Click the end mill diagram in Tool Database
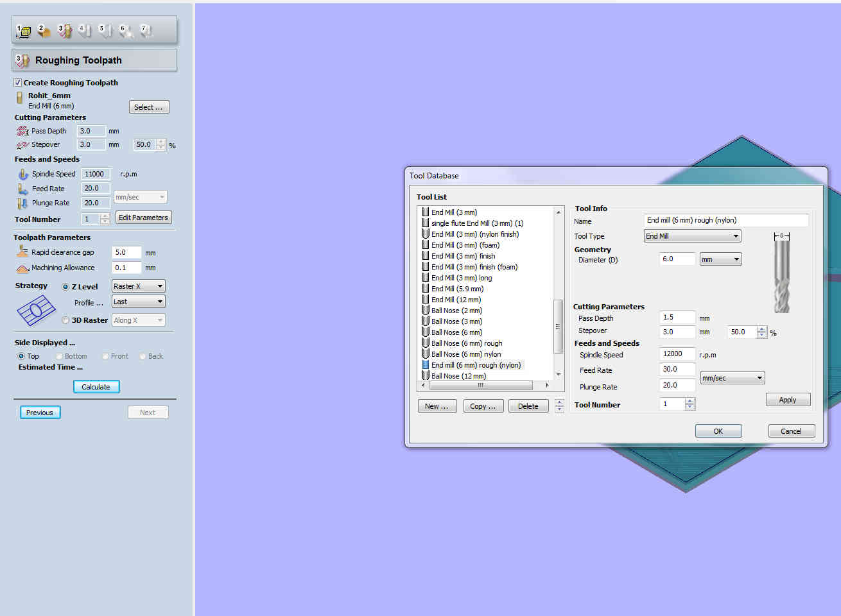This screenshot has width=841, height=616. tap(782, 273)
